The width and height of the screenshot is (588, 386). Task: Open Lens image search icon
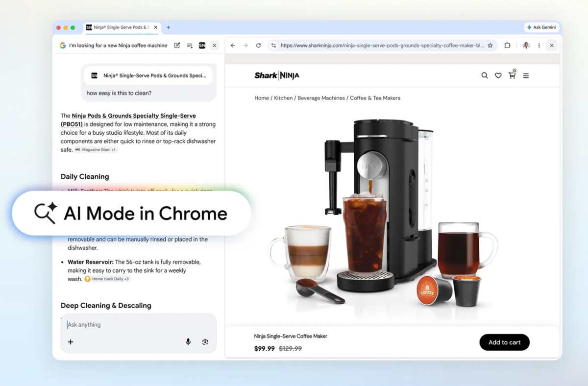click(x=205, y=342)
